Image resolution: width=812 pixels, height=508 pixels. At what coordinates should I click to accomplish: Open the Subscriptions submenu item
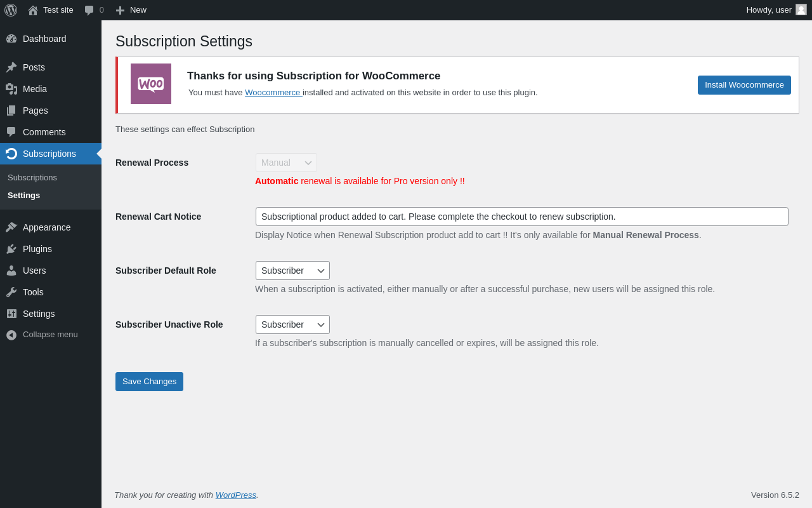tap(32, 178)
